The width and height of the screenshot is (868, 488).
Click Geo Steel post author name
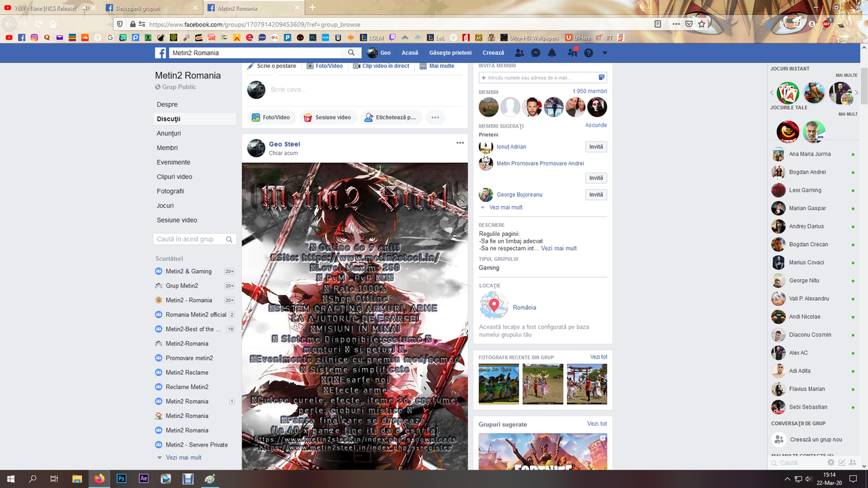[x=284, y=144]
